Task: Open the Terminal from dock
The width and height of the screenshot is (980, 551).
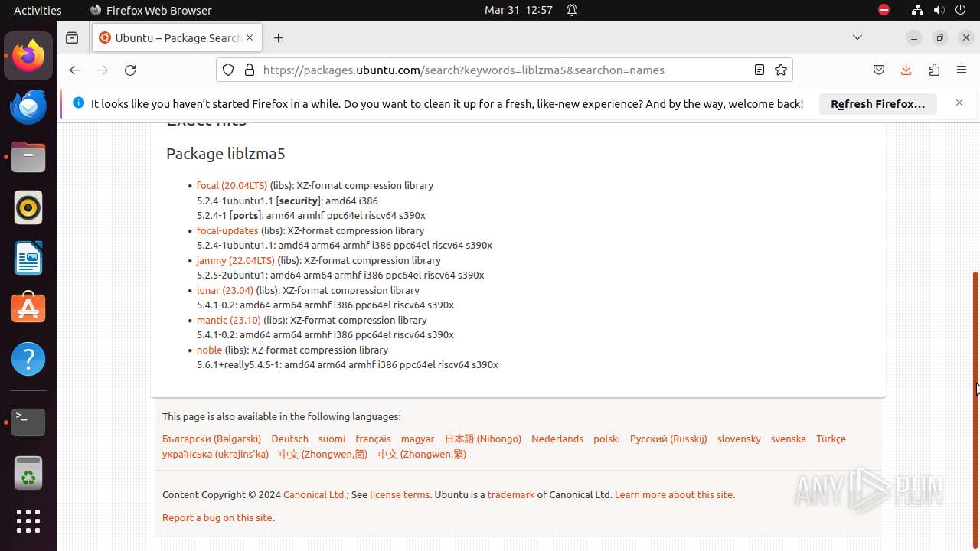Action: point(28,422)
